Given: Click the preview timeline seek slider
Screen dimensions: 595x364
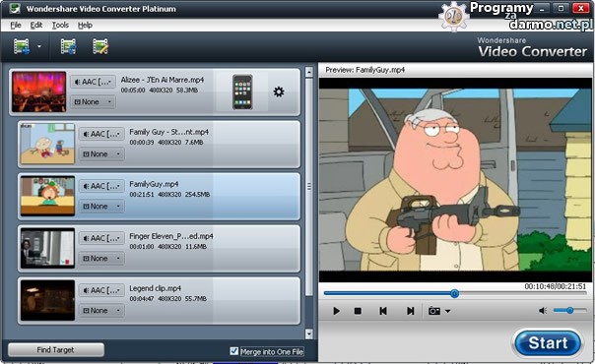Looking at the screenshot, I should [454, 293].
